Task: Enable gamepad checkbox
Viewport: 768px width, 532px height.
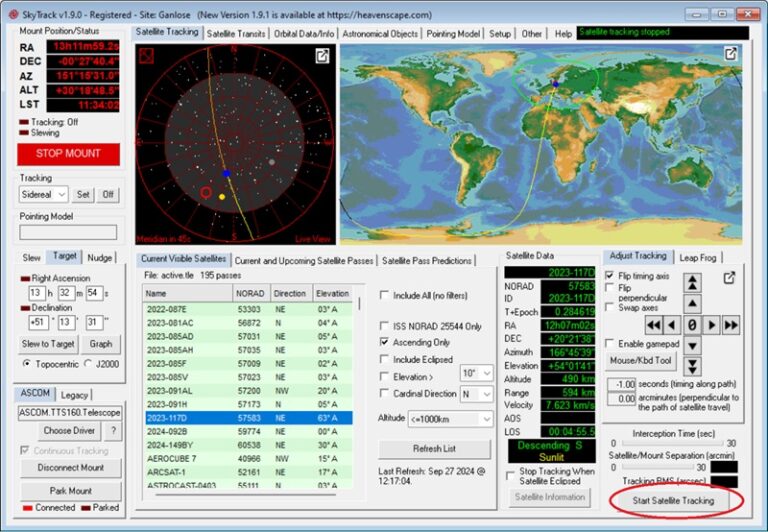Action: [x=609, y=343]
